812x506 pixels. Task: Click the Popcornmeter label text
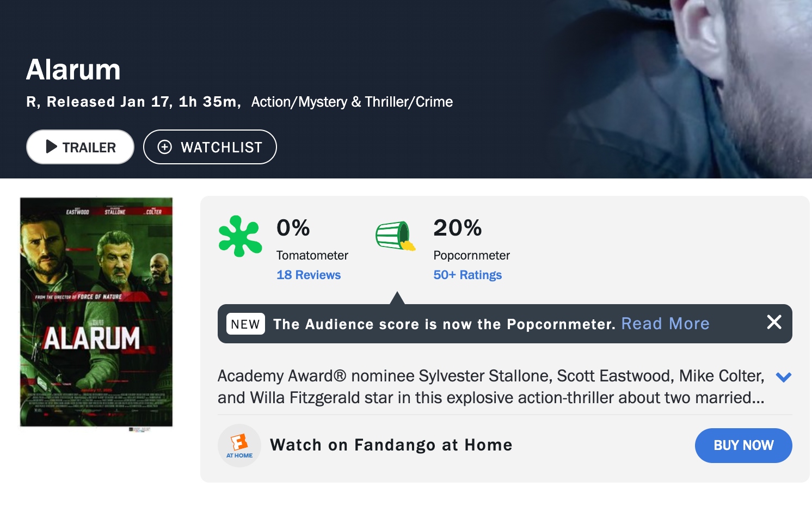coord(472,255)
